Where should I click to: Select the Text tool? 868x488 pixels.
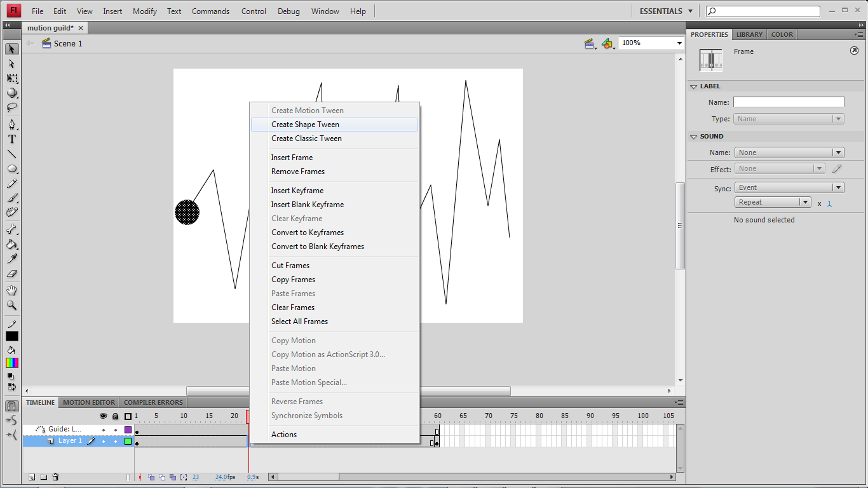11,139
